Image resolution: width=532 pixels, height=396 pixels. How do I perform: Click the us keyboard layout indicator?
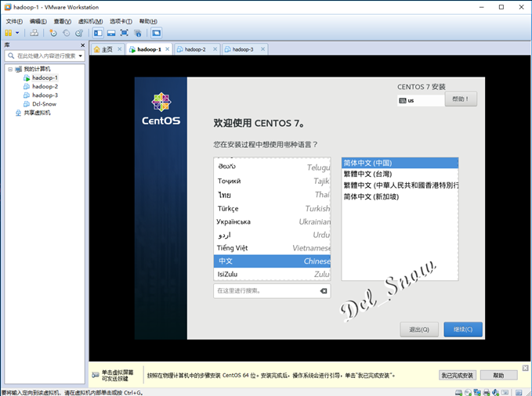tap(421, 100)
